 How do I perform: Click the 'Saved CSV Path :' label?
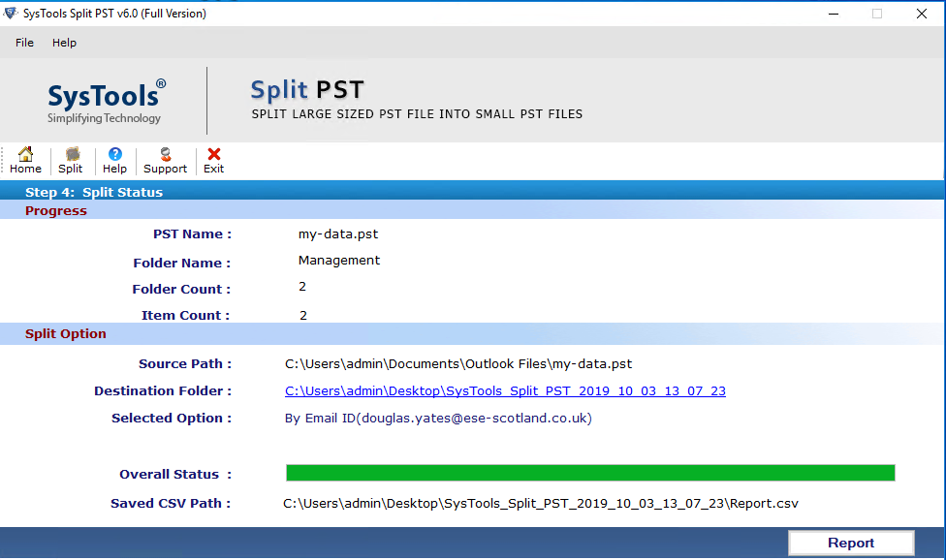[x=171, y=504]
